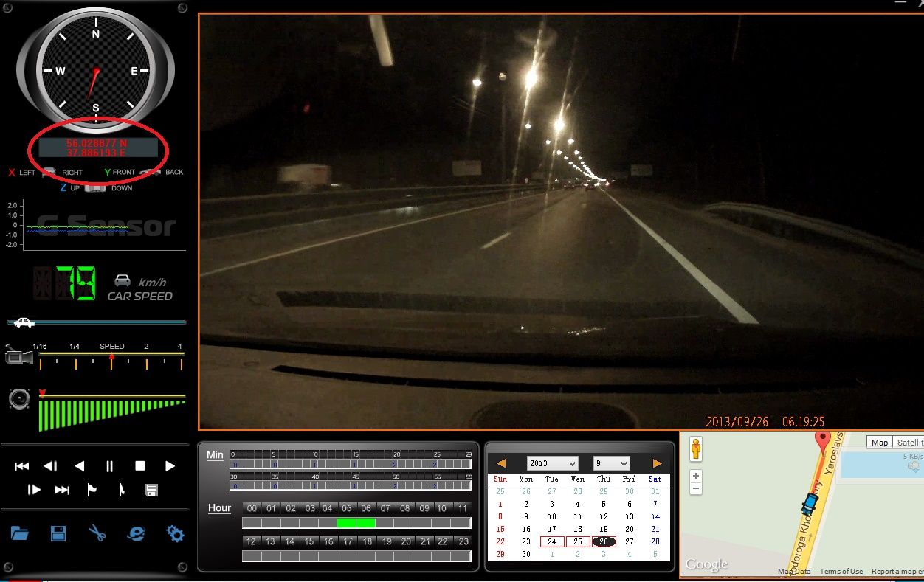This screenshot has width=924, height=582.
Task: Click the white flag marker icon
Action: (92, 490)
